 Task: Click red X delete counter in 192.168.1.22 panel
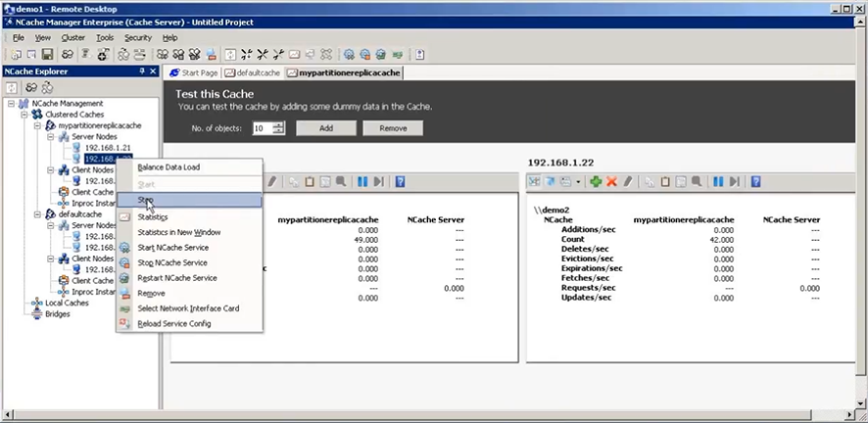[x=611, y=181]
